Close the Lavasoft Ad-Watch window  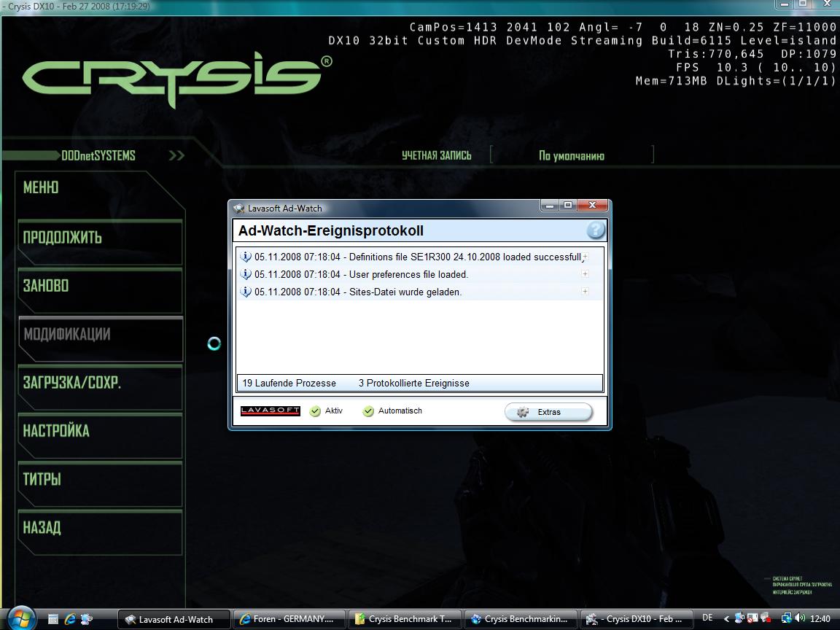(x=593, y=205)
